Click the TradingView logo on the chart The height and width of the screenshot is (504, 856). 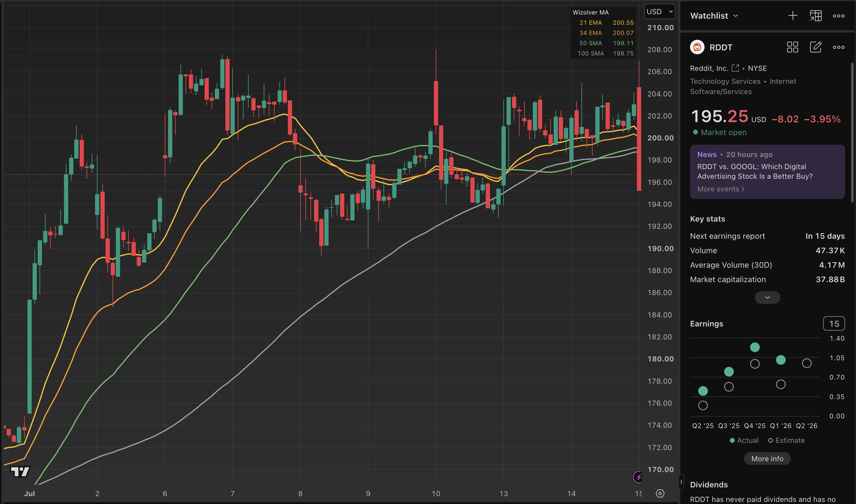tap(20, 471)
